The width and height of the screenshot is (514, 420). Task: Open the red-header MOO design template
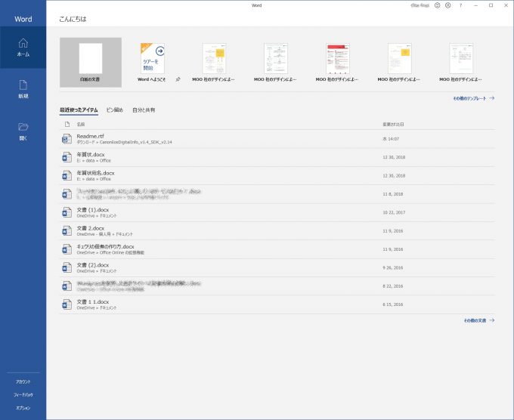[337, 62]
